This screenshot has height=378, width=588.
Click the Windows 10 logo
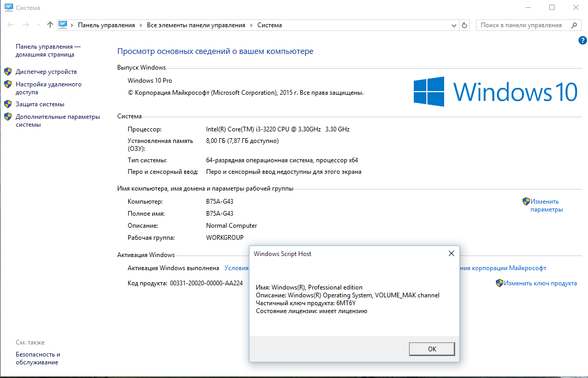tap(495, 92)
